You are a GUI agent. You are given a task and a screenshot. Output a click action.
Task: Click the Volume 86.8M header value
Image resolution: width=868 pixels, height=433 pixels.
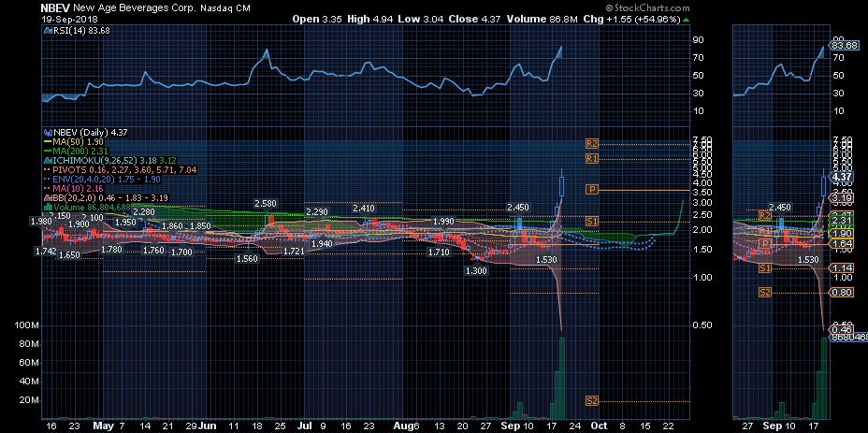coord(542,19)
